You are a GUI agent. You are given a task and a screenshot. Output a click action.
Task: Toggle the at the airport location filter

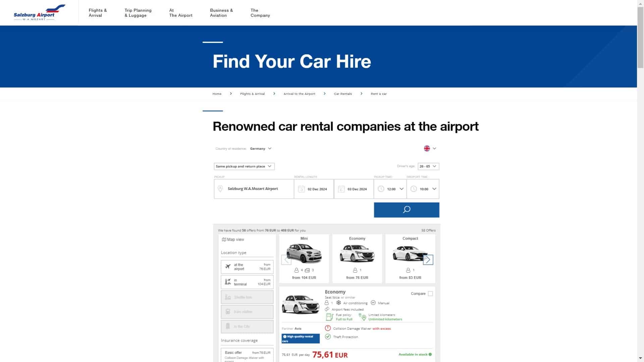pyautogui.click(x=247, y=267)
